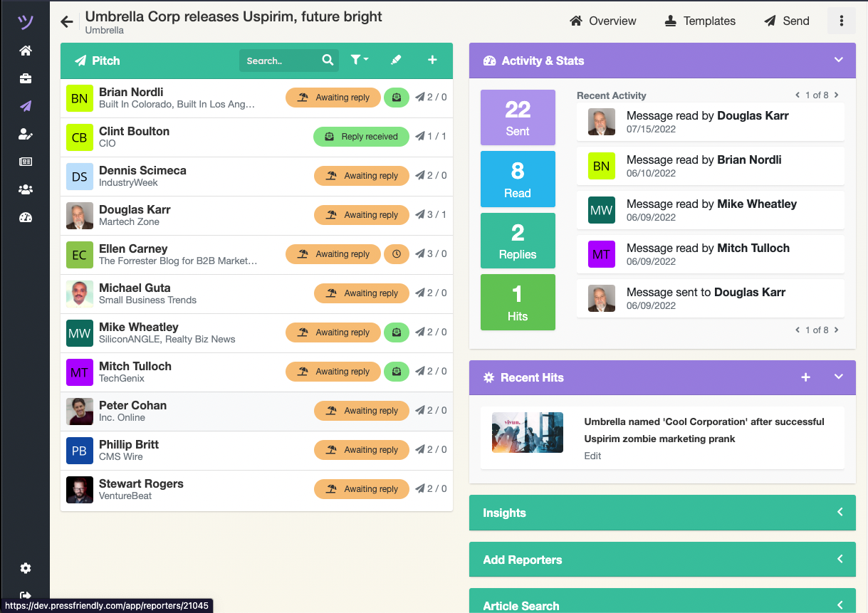This screenshot has width=868, height=613.
Task: Open the three-dot more options menu
Action: tap(842, 21)
